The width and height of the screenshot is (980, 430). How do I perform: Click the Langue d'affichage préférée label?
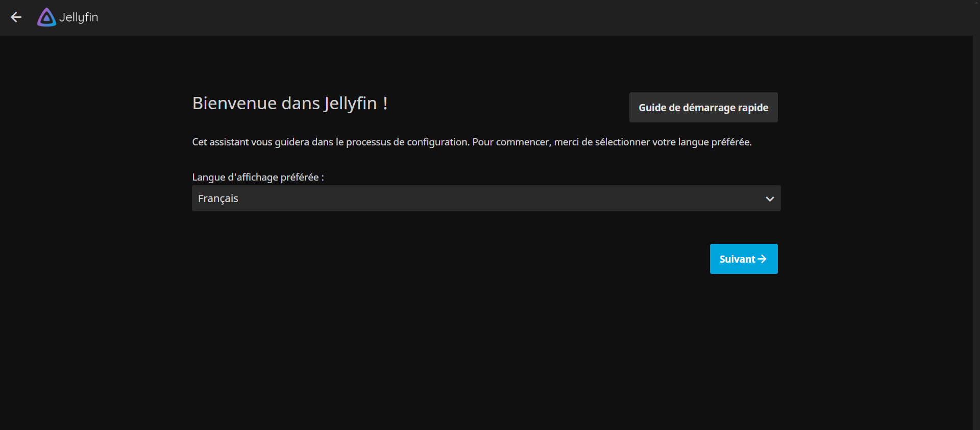click(x=258, y=177)
